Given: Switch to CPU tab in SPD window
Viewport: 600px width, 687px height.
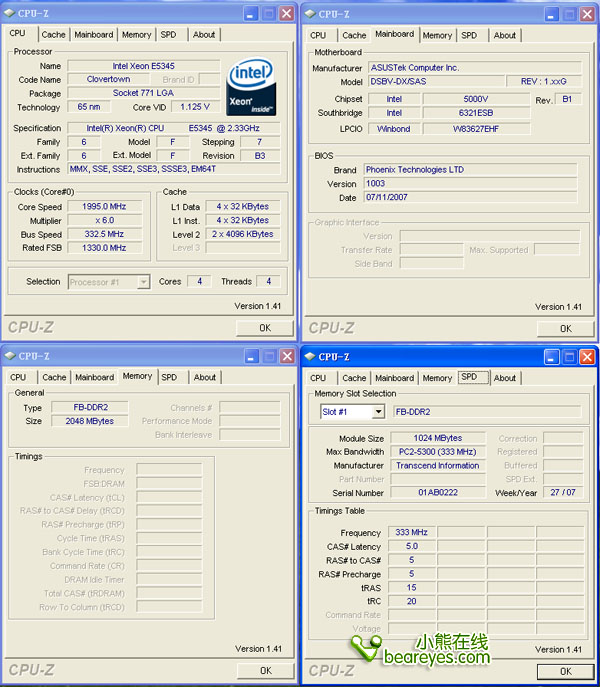Looking at the screenshot, I should point(318,378).
